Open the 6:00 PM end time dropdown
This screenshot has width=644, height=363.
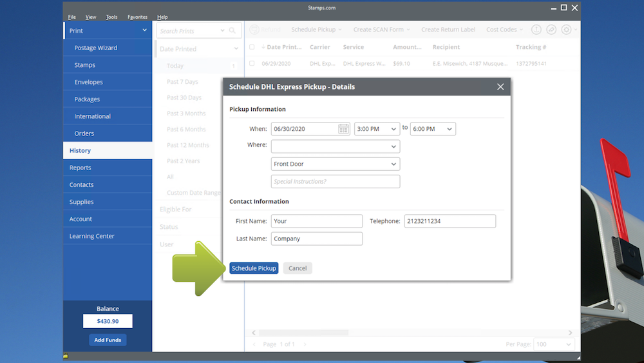(433, 129)
